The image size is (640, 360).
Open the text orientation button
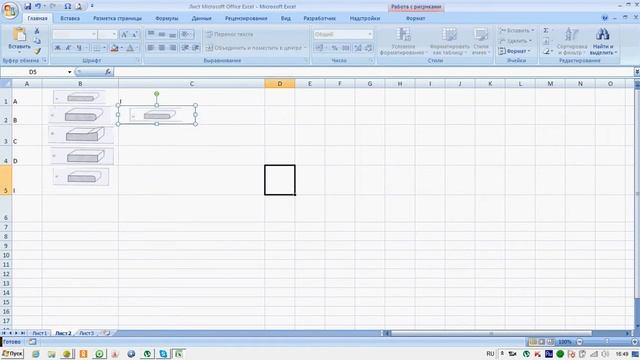[186, 34]
